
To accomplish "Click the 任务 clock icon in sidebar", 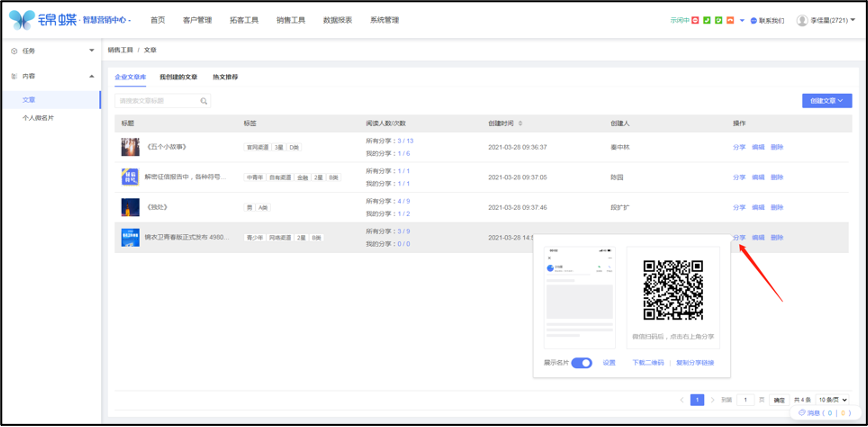I will click(x=14, y=51).
